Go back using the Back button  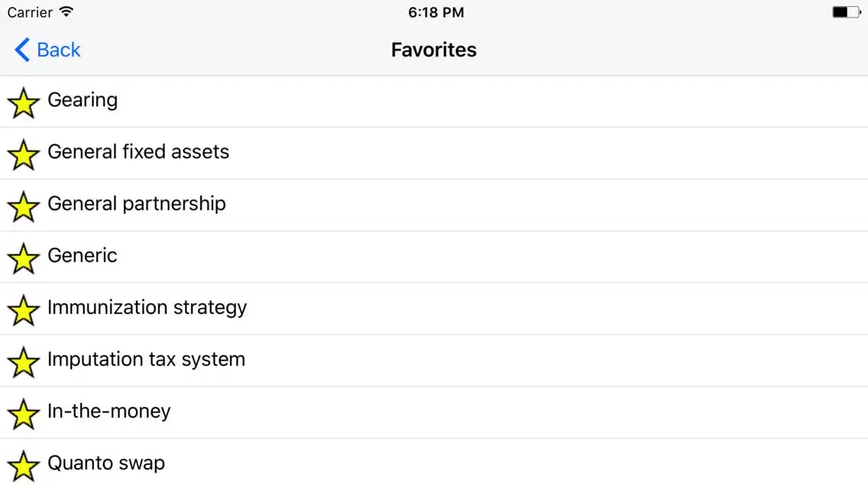[x=47, y=50]
